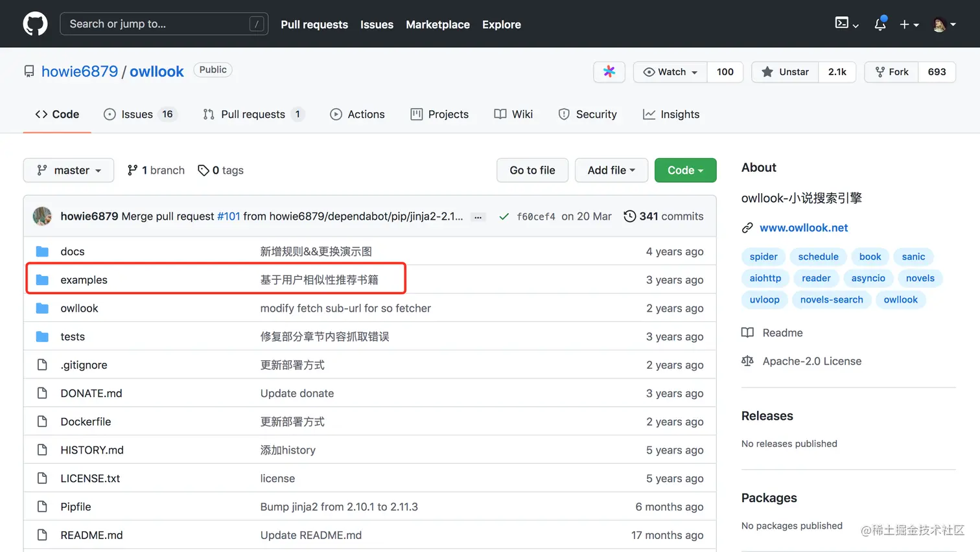The height and width of the screenshot is (552, 980).
Task: Click the tests folder icon
Action: coord(43,337)
